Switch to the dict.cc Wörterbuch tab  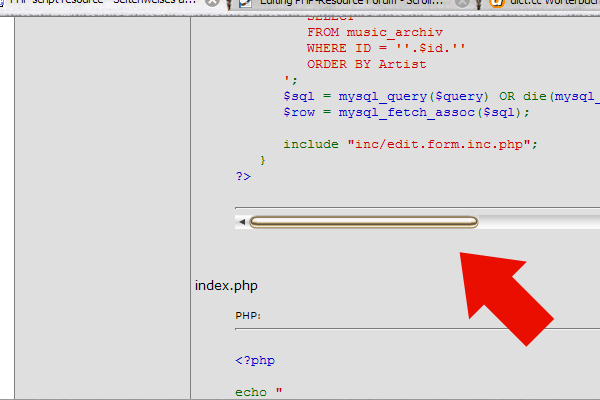point(544,3)
